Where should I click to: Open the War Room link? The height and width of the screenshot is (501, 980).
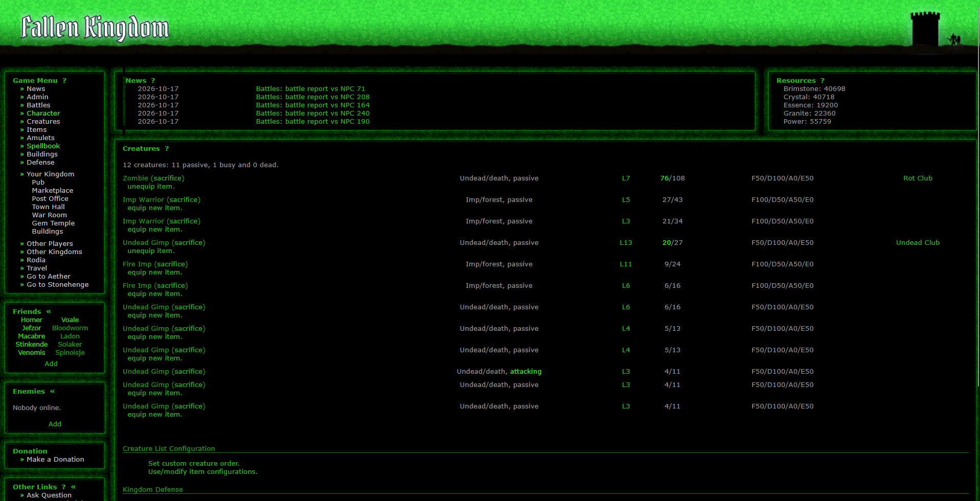point(49,215)
